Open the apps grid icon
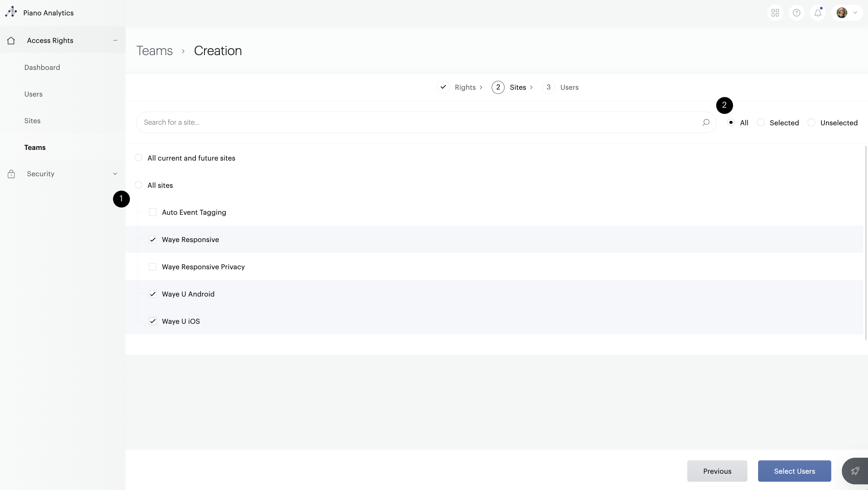Viewport: 868px width, 490px height. [775, 13]
